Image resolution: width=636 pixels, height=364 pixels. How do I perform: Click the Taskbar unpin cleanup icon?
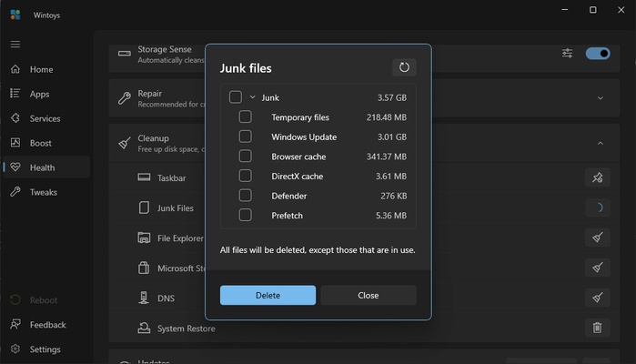tap(598, 177)
